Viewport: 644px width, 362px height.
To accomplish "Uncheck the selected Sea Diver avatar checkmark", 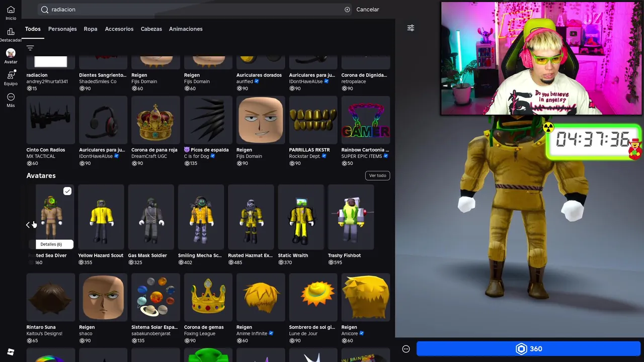I will click(x=67, y=191).
